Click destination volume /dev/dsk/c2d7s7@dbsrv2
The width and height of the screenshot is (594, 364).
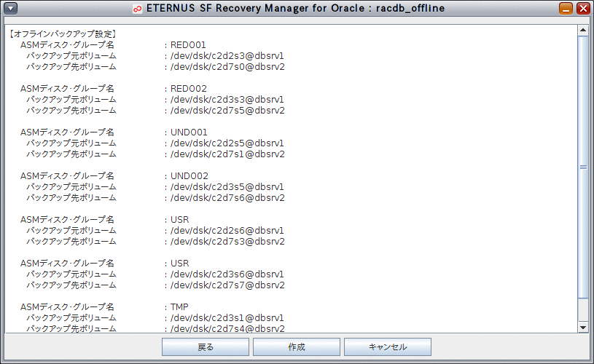(x=227, y=285)
